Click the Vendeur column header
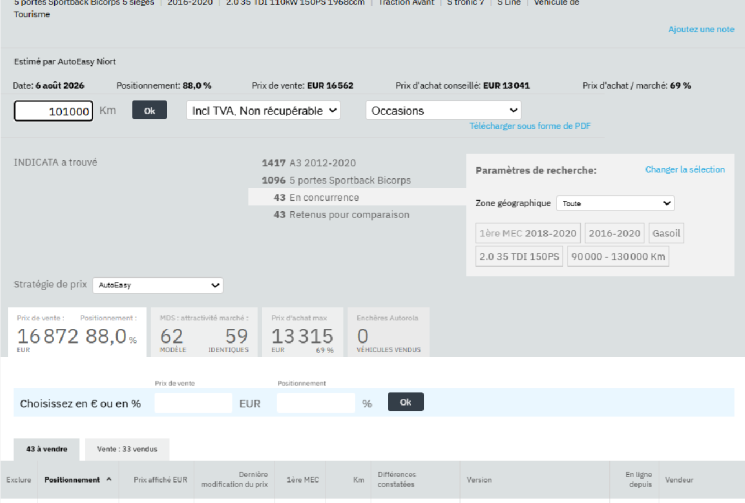This screenshot has height=503, width=745. click(x=679, y=480)
